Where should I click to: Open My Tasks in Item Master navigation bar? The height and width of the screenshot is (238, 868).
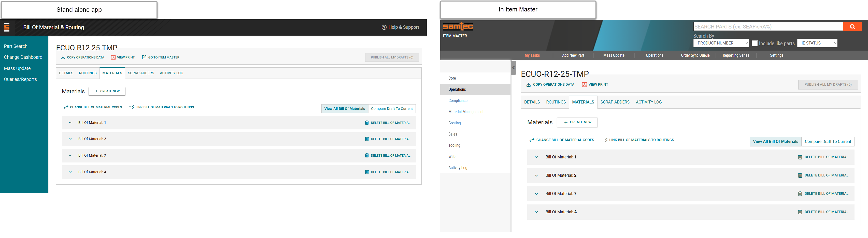(532, 55)
